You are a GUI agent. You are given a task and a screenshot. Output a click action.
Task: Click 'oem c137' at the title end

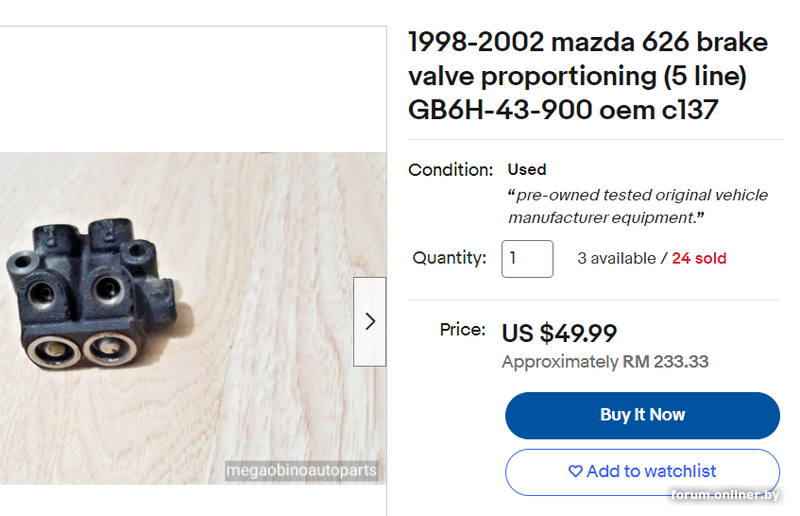(659, 110)
